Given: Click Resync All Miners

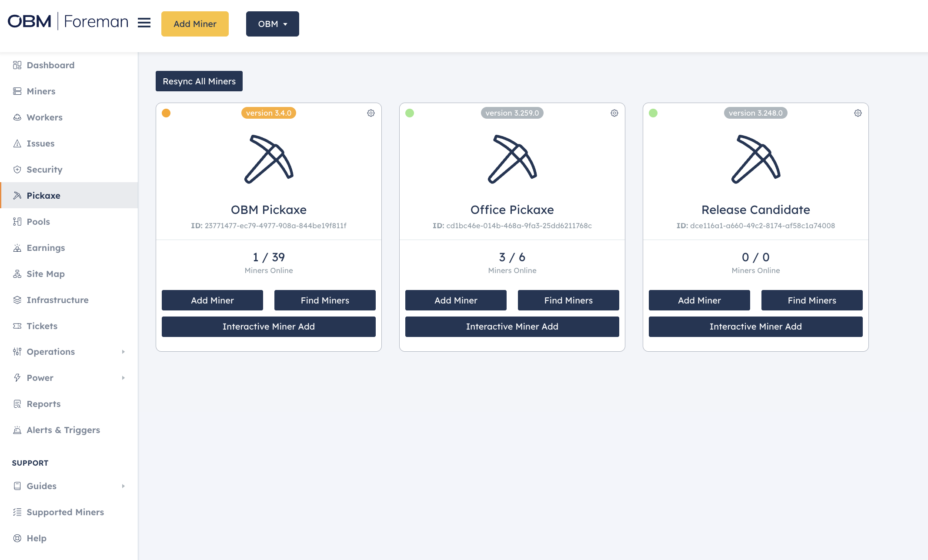Looking at the screenshot, I should [199, 81].
